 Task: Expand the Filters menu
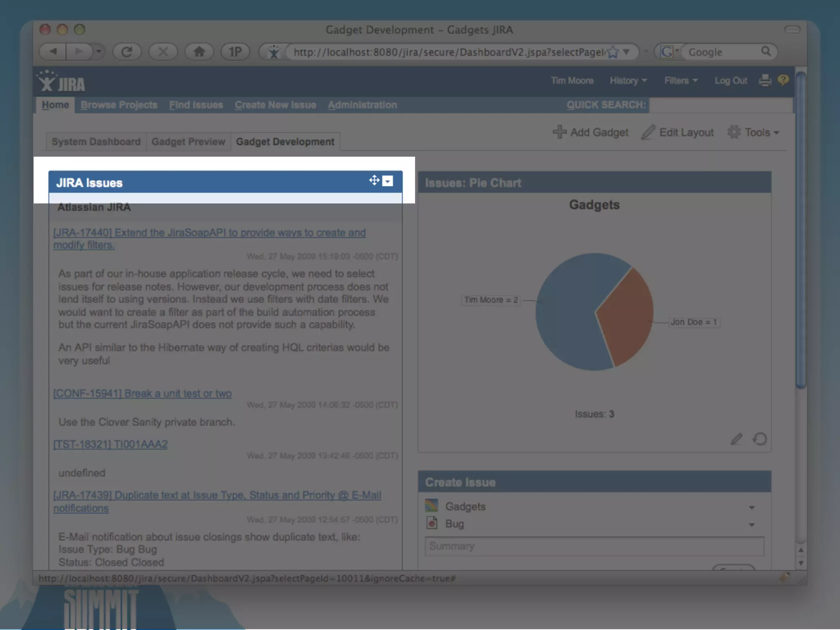coord(681,80)
